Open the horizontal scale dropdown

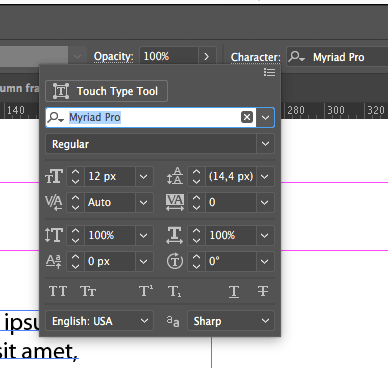click(x=265, y=235)
